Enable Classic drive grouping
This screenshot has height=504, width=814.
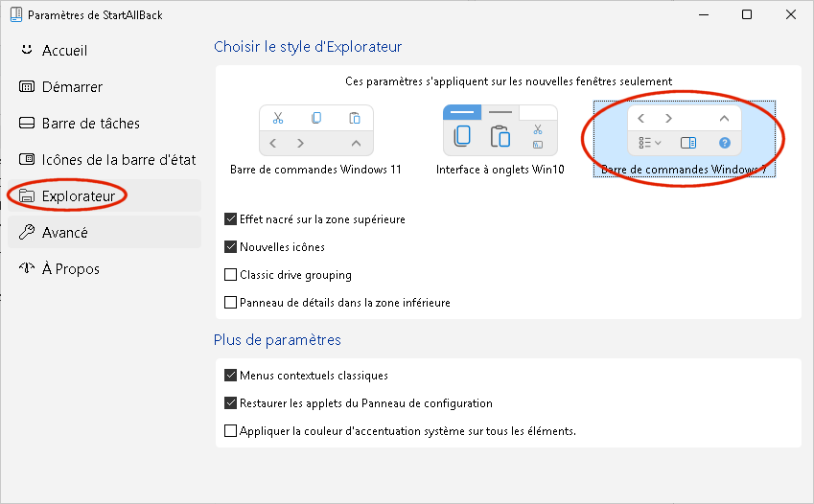(x=230, y=275)
